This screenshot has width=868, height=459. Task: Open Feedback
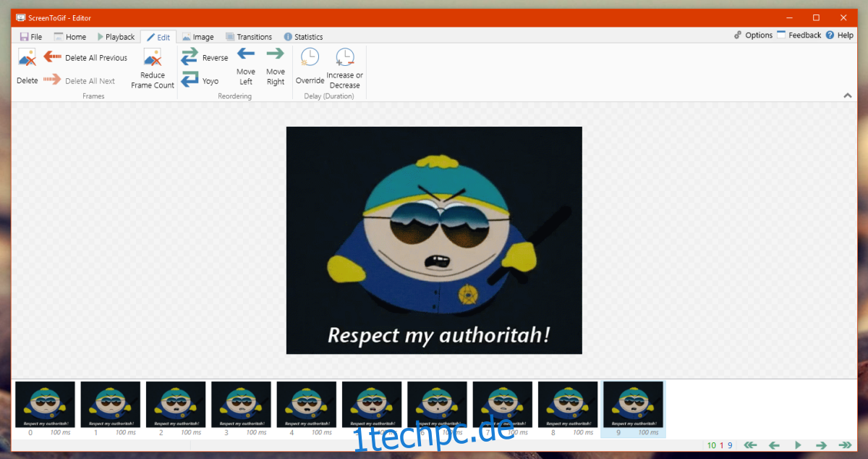point(799,35)
